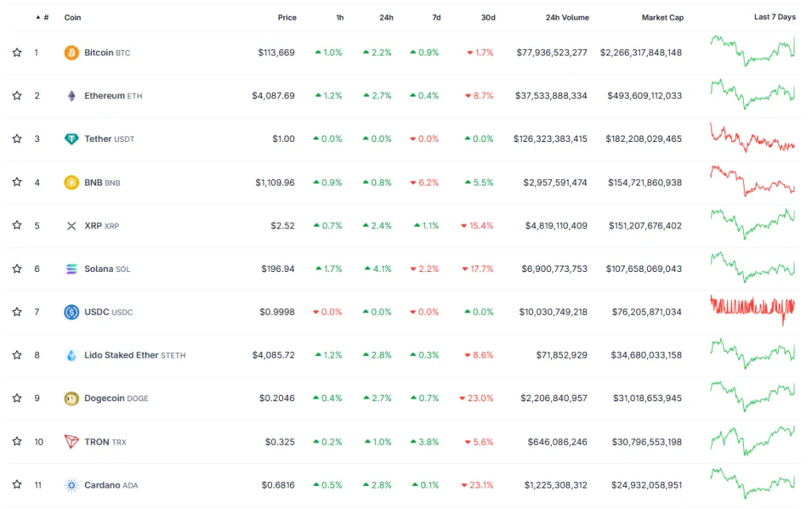Image resolution: width=812 pixels, height=509 pixels.
Task: Favorite Bitcoin with its star toggle
Action: (x=17, y=52)
